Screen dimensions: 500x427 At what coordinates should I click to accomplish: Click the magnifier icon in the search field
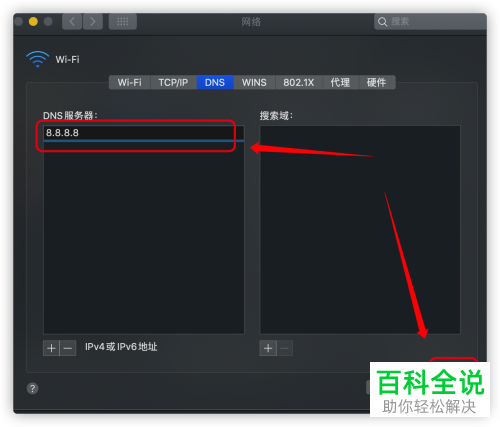382,22
